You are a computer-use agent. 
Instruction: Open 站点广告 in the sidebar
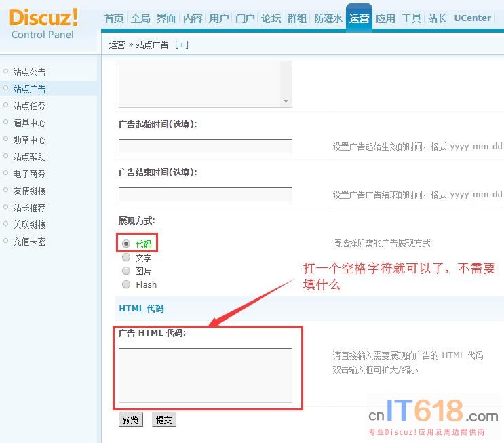29,89
